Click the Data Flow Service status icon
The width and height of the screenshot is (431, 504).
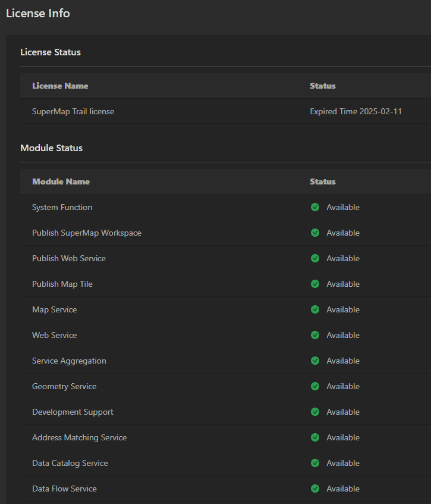pyautogui.click(x=315, y=489)
